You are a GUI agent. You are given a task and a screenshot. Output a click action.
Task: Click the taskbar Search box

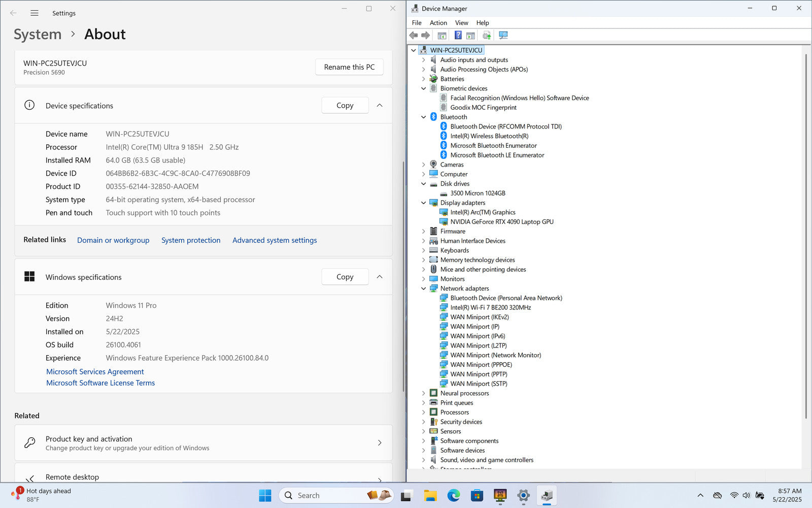336,495
